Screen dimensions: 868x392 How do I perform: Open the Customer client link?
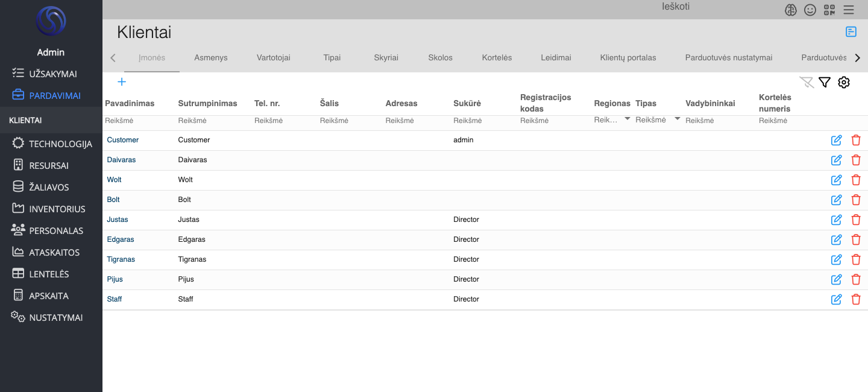[123, 140]
